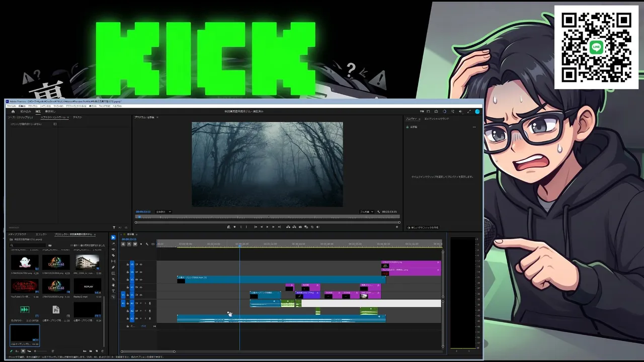Screen dimensions: 644x362
Task: Hide video track V3 with its eye icon
Action: pos(141,279)
